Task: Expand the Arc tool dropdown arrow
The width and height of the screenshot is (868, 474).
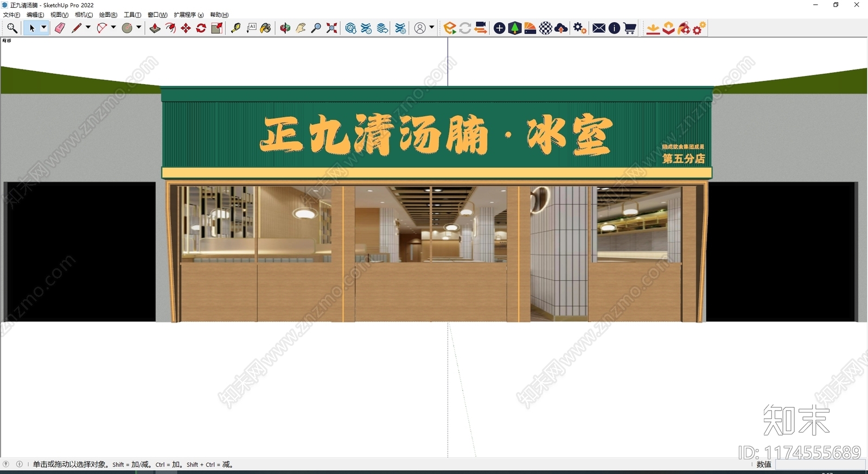Action: (113, 28)
